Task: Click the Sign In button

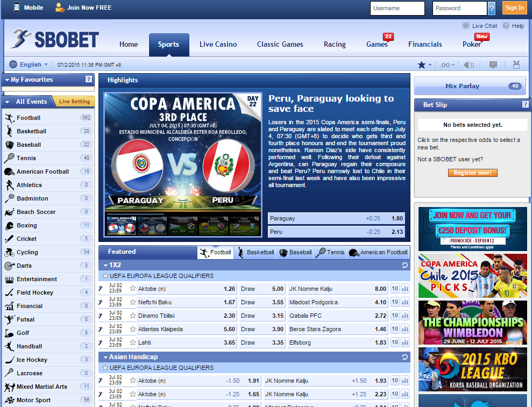Action: (514, 8)
